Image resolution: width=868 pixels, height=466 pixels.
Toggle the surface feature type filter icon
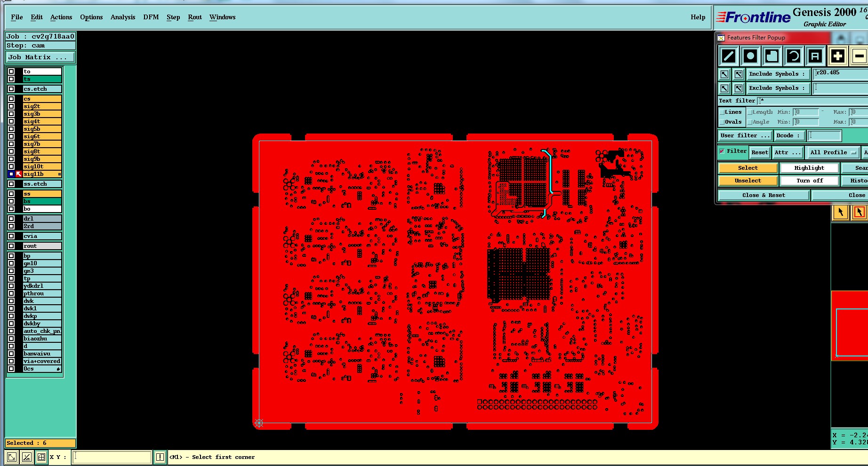pyautogui.click(x=772, y=56)
